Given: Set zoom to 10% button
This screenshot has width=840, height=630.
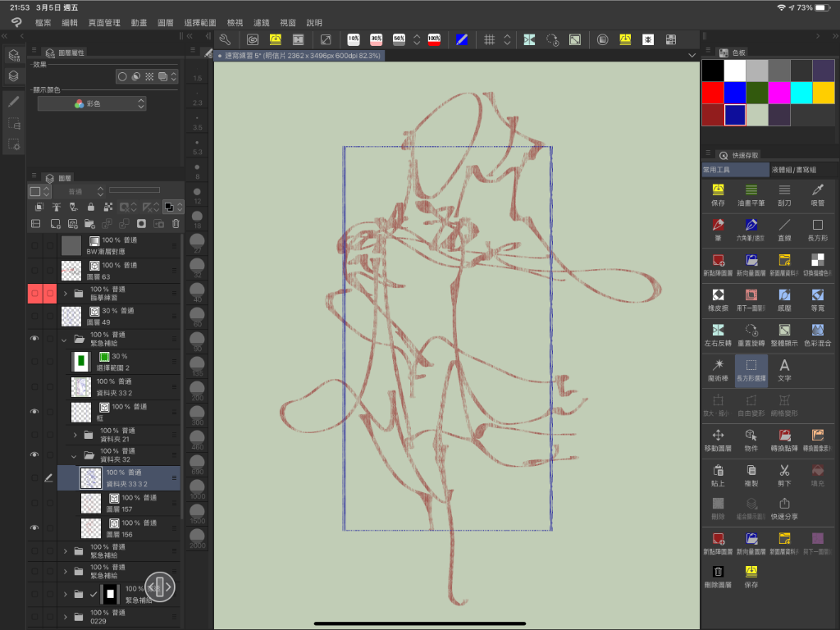Looking at the screenshot, I should coord(354,39).
